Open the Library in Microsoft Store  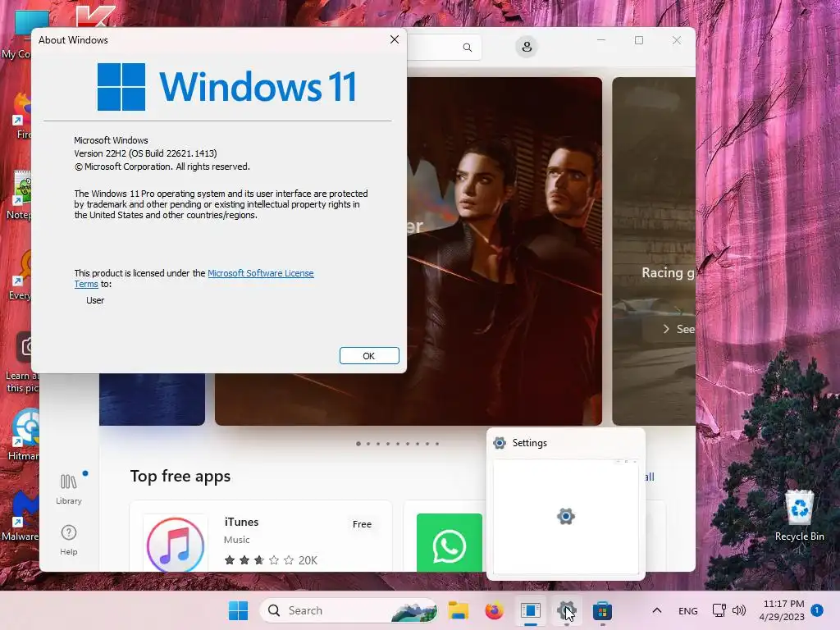[69, 489]
